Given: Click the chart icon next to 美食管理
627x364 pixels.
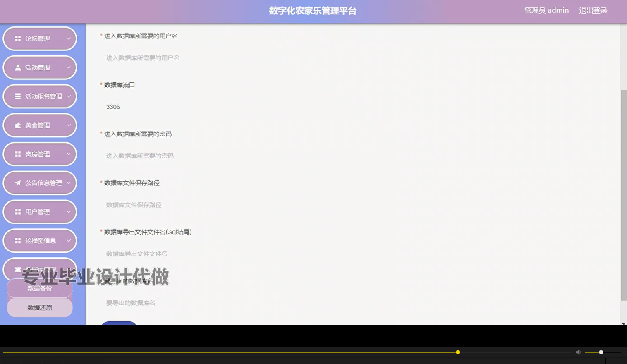Looking at the screenshot, I should [18, 125].
